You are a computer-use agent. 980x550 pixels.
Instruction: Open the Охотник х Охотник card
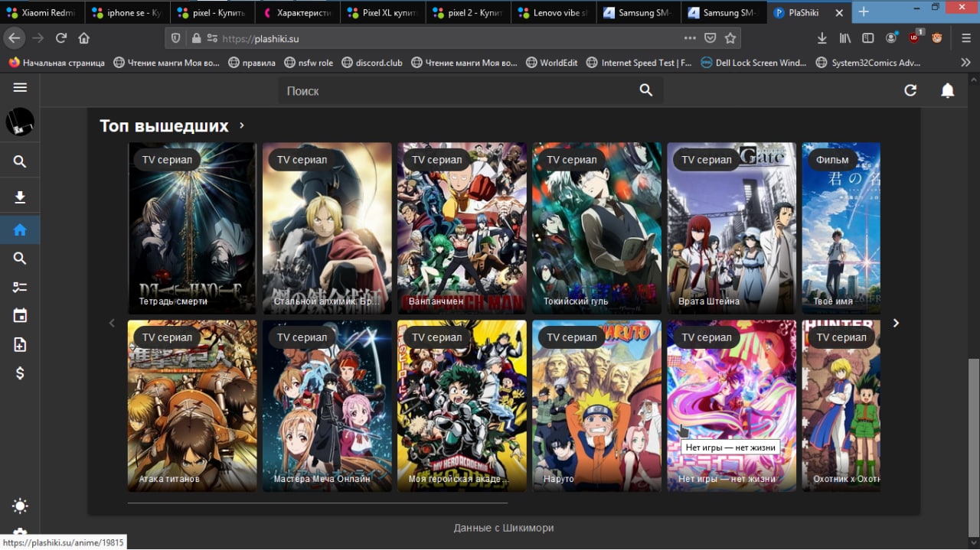(841, 405)
